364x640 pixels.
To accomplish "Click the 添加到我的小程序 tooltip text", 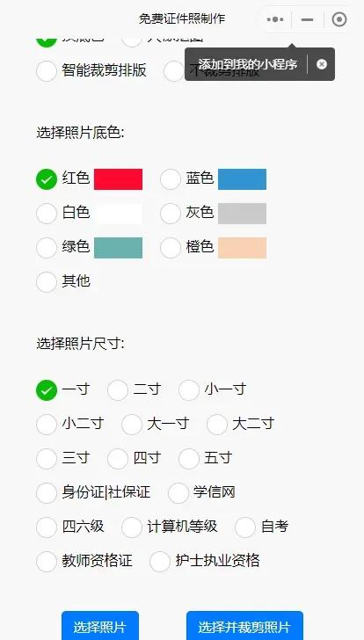I will (248, 64).
